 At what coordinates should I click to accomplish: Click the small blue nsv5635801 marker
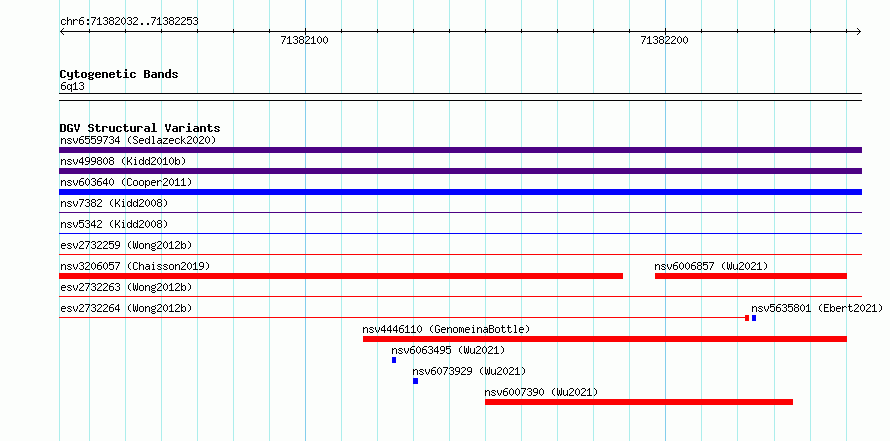(x=754, y=318)
